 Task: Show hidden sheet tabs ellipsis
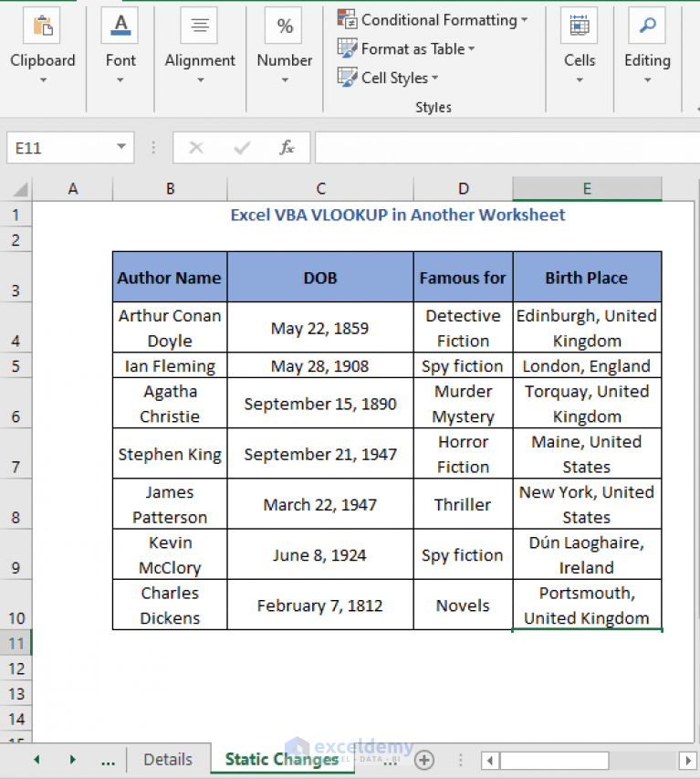(x=108, y=761)
